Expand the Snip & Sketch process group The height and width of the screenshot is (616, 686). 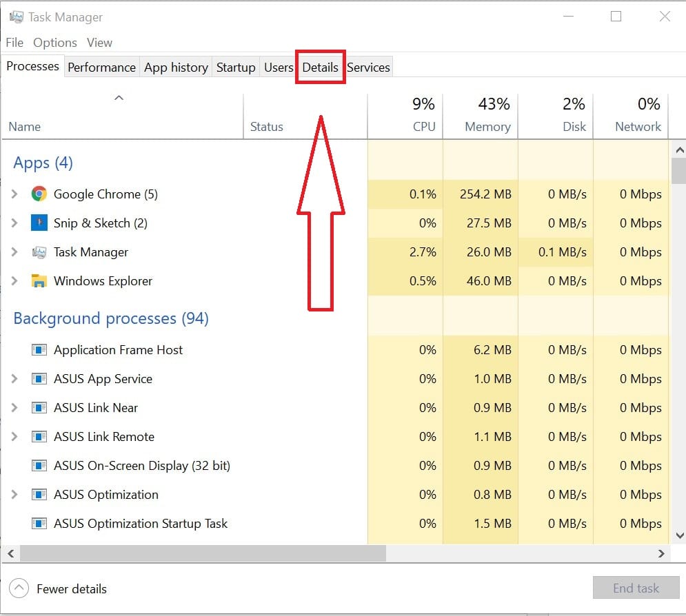[x=14, y=223]
